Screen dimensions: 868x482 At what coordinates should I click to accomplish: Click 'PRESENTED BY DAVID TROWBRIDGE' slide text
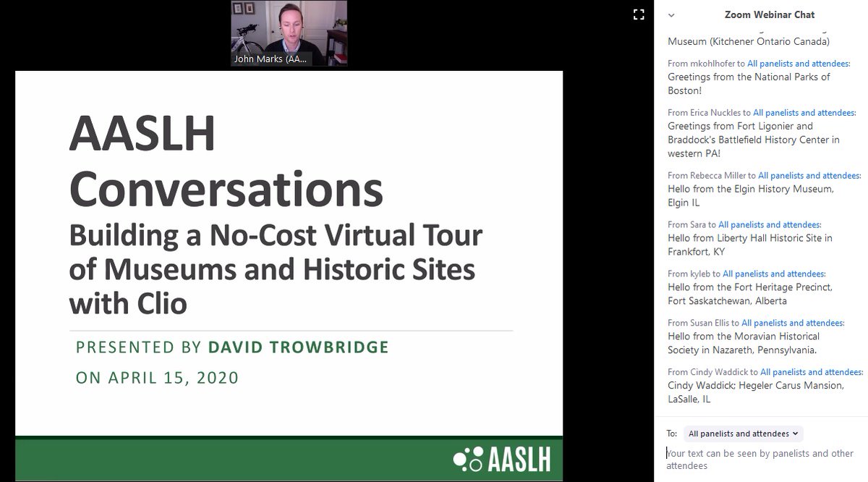(232, 347)
